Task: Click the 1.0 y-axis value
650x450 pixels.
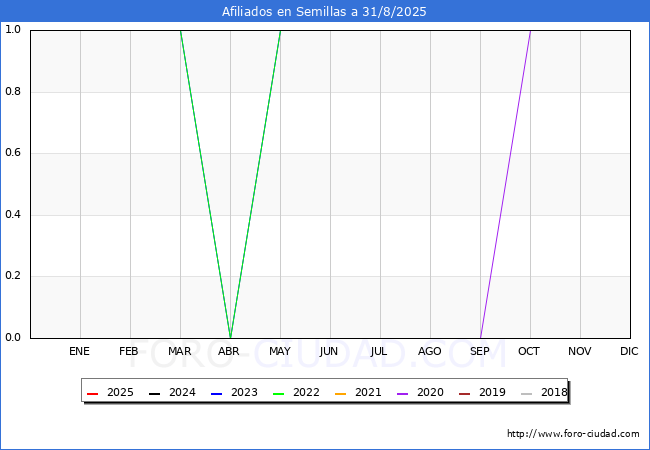Action: tap(13, 29)
